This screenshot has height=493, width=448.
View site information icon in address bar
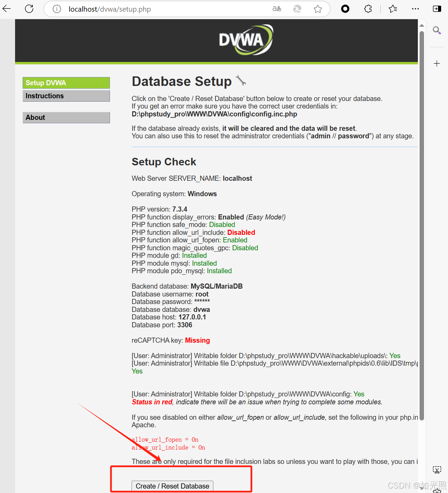(x=57, y=9)
